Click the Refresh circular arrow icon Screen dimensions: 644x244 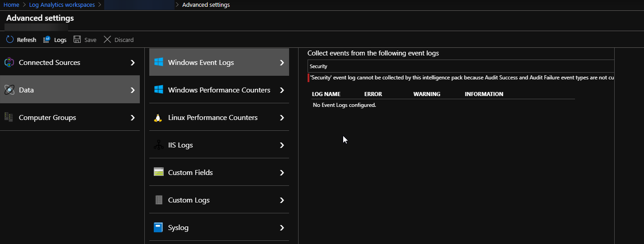point(10,40)
